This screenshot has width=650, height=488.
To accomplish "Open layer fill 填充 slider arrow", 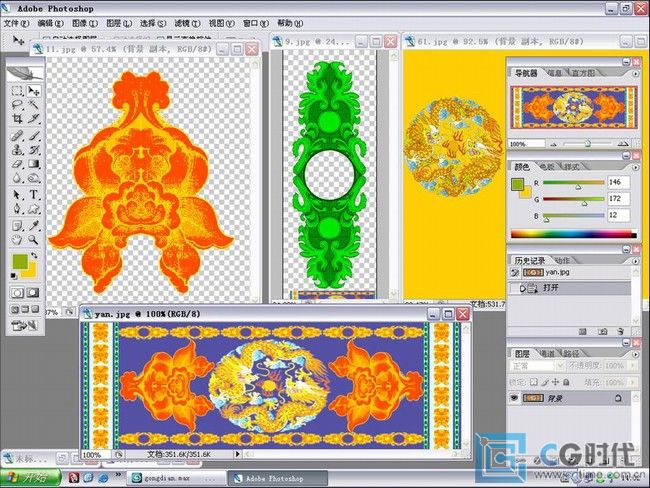I will [633, 382].
